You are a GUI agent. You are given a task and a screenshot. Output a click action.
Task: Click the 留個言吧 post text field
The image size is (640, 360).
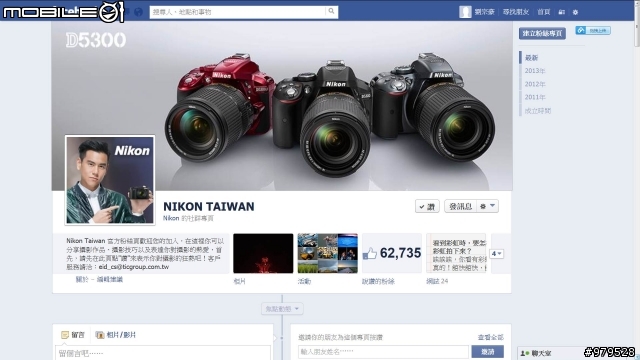(x=163, y=353)
